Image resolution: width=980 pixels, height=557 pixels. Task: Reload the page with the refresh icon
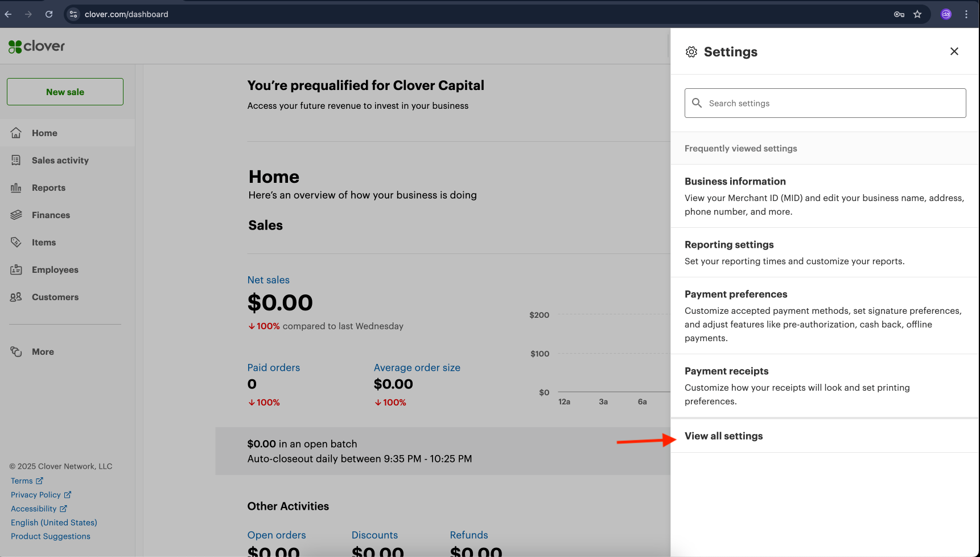point(49,14)
